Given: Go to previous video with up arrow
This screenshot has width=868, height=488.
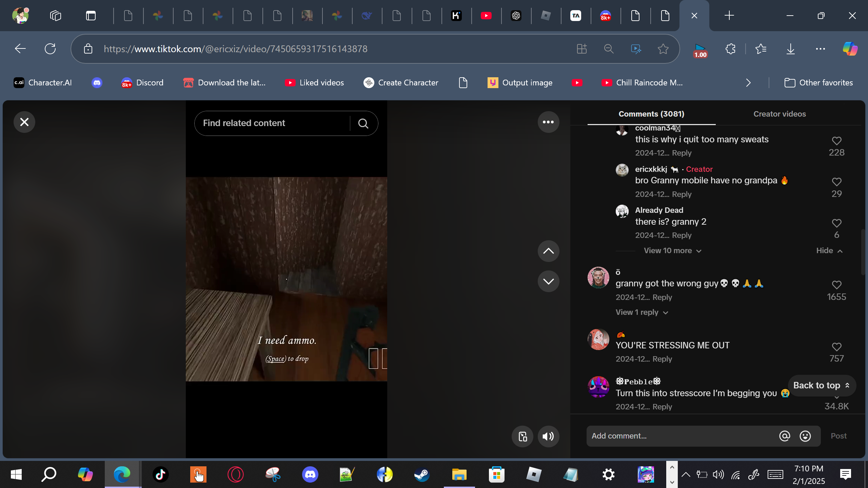Looking at the screenshot, I should [548, 251].
